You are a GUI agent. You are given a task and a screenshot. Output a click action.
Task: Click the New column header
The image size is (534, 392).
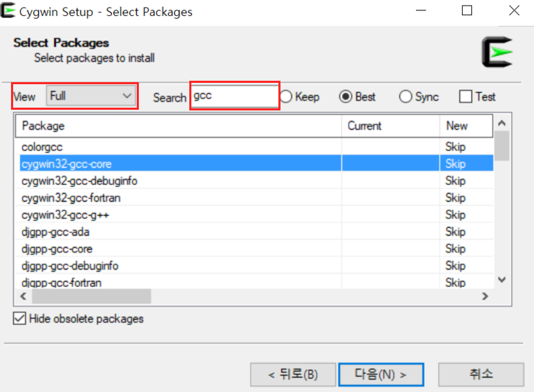[x=466, y=126]
